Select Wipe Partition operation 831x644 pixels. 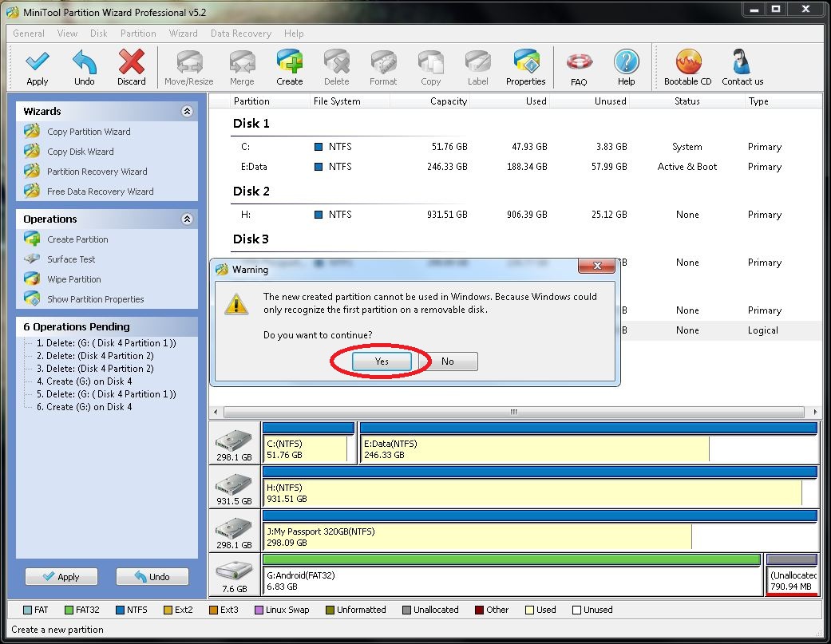(x=73, y=279)
